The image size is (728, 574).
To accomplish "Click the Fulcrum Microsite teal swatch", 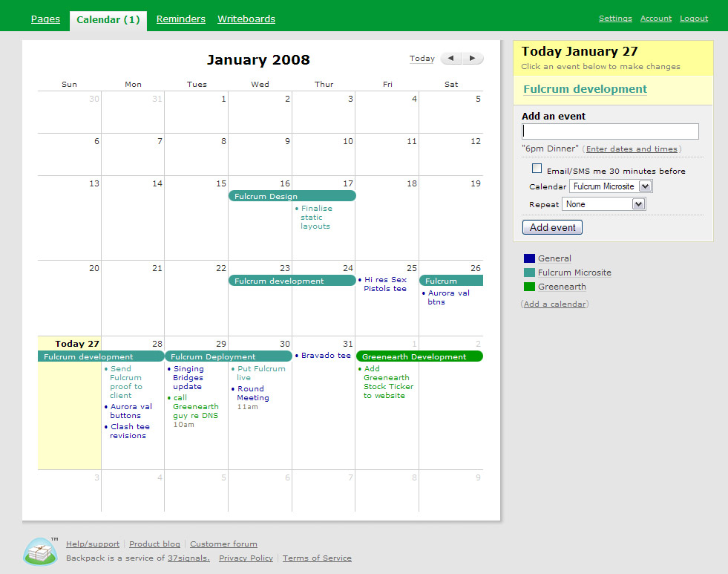I will coord(529,273).
